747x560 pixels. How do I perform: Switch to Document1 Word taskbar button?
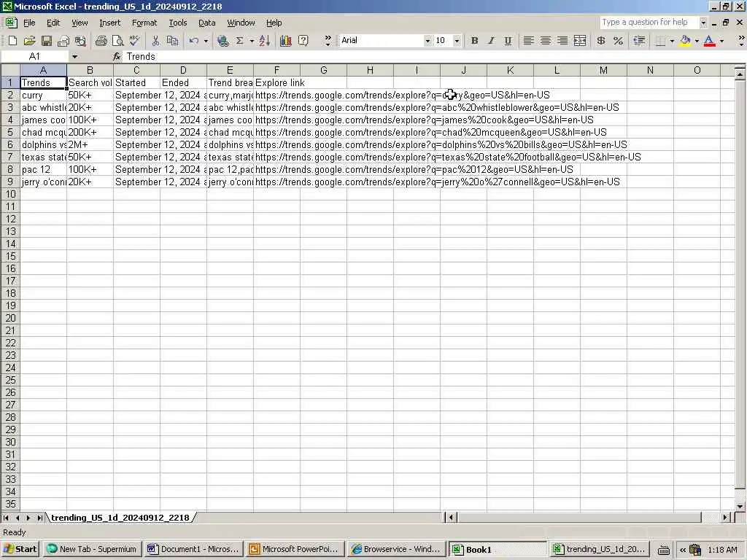[193, 549]
